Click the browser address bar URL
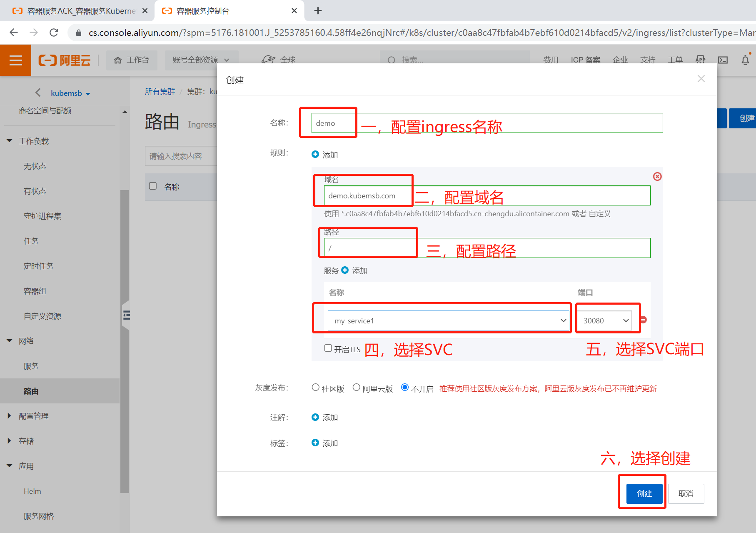 coord(422,33)
